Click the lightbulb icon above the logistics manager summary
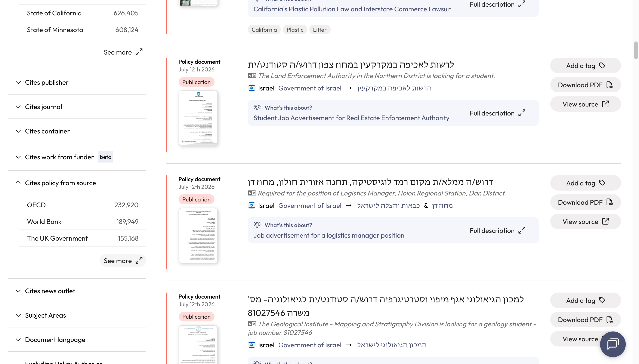The height and width of the screenshot is (364, 639). 257,225
